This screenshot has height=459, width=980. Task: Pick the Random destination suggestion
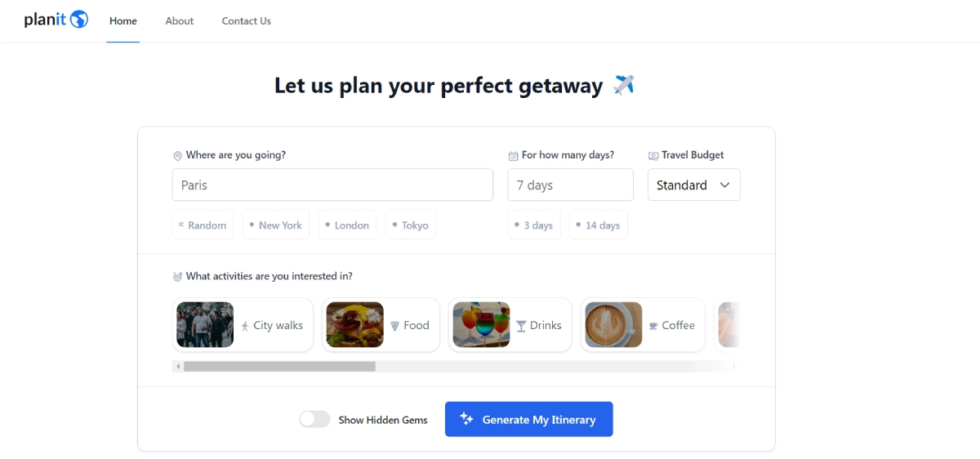[x=203, y=225]
